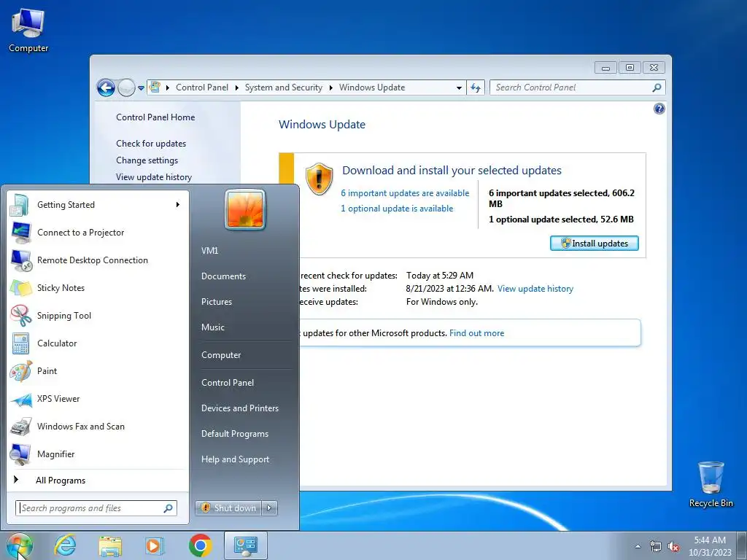Screen dimensions: 747x560
Task: Expand Control Panel breadcrumb arrow
Action: click(237, 87)
